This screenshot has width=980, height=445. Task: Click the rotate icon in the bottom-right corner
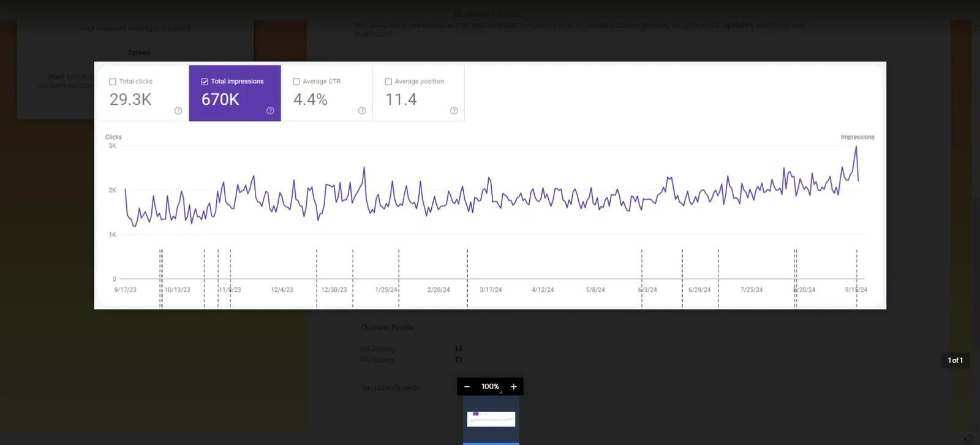[x=968, y=438]
